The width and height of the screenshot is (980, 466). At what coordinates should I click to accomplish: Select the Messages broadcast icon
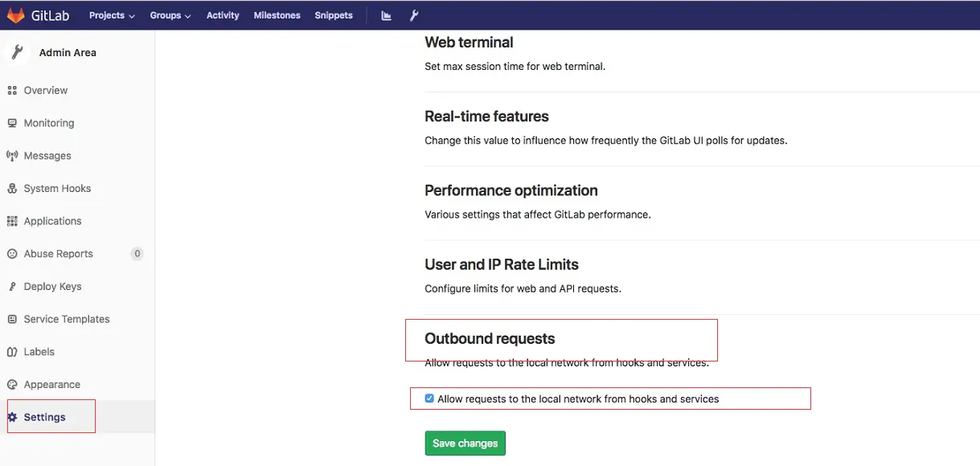coord(11,155)
